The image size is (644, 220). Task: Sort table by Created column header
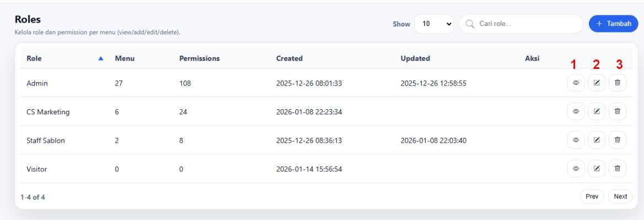(289, 58)
